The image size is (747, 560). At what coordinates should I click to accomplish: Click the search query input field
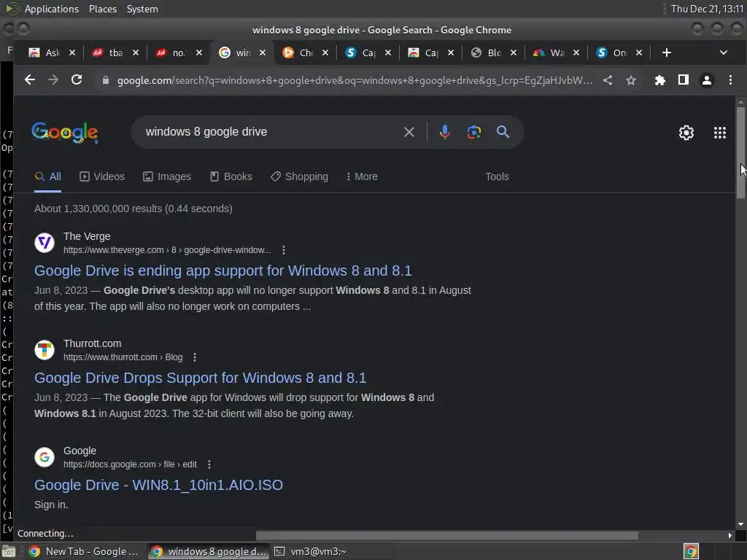pos(271,132)
